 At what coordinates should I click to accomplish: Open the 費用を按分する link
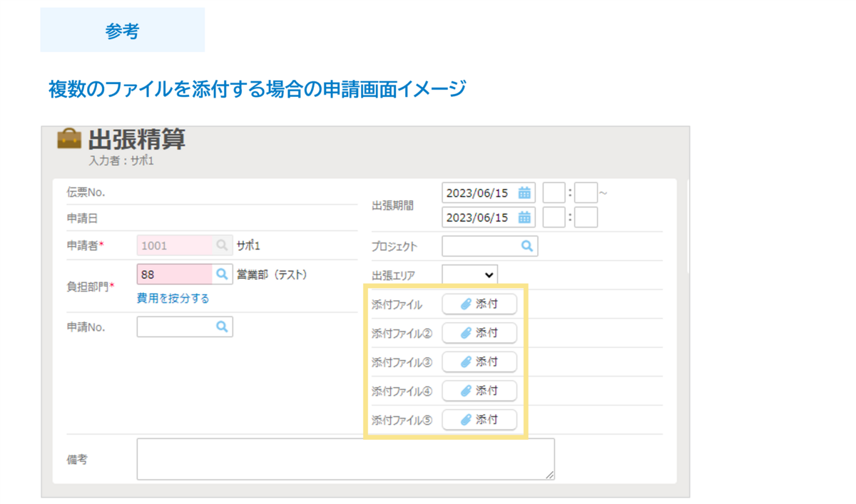click(x=173, y=299)
